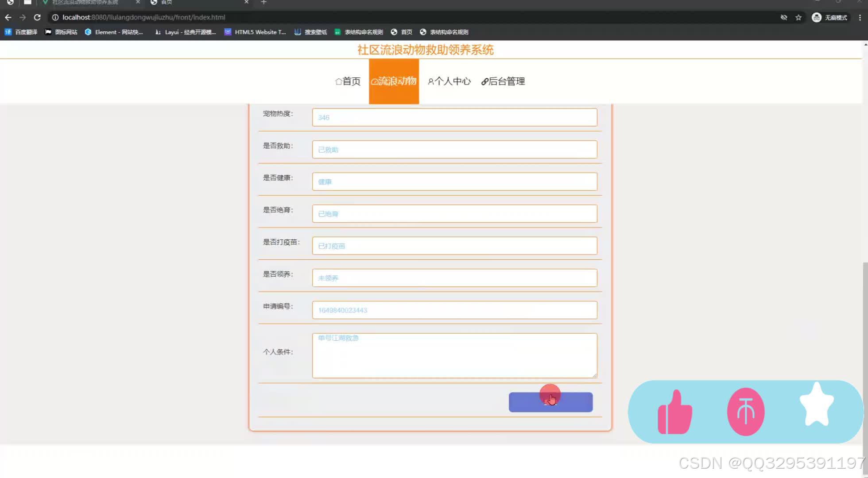Open the incognito 无痕模式 profile icon
Screen dimensions: 868x478
click(x=829, y=17)
